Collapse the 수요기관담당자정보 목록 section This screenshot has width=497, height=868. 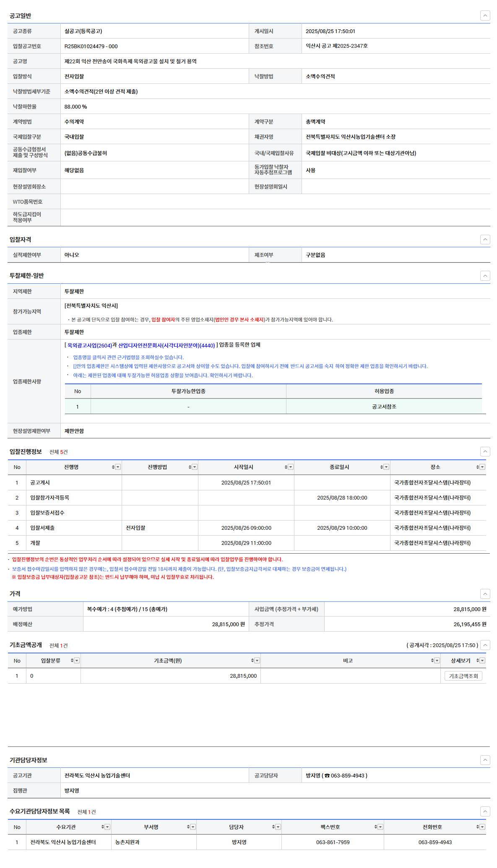[485, 811]
